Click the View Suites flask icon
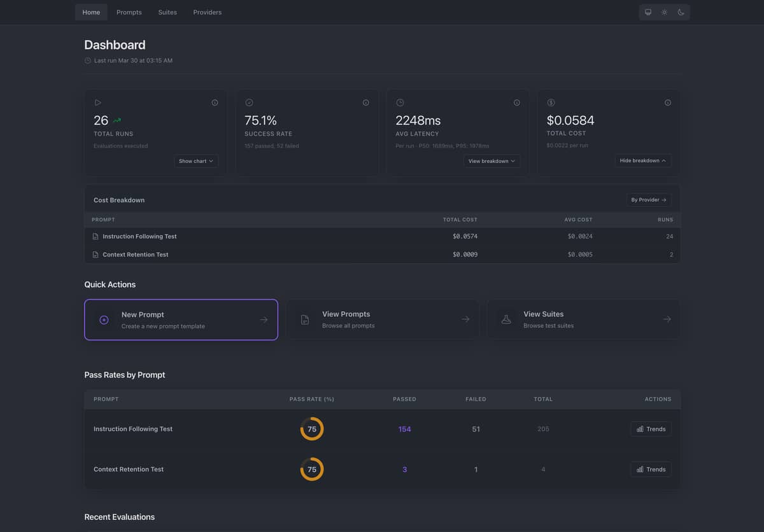Screen dimensions: 764x532 (506, 319)
